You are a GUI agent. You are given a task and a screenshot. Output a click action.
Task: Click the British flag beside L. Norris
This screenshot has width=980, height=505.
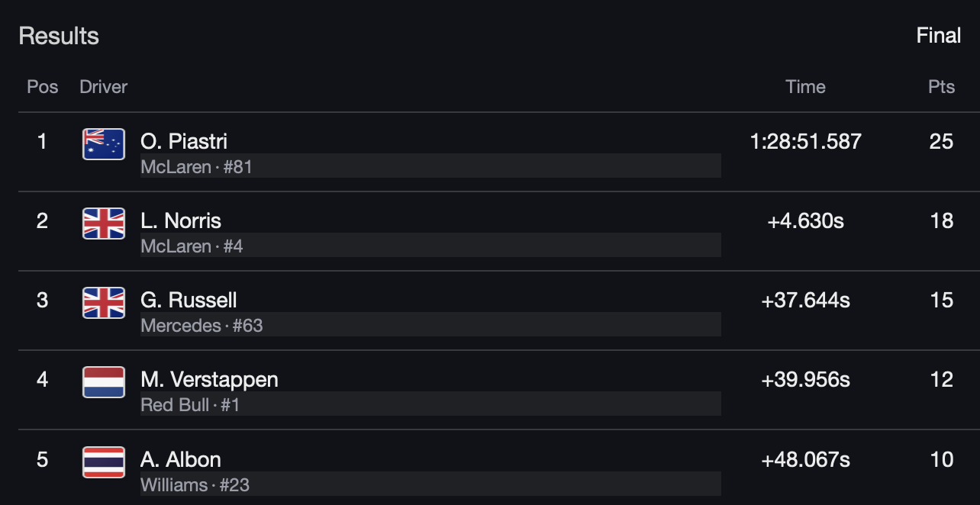[x=104, y=224]
